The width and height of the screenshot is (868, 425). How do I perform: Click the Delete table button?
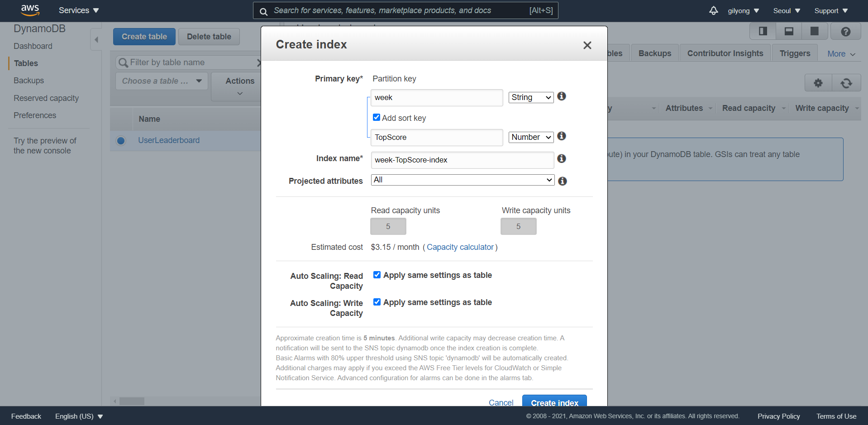click(209, 37)
